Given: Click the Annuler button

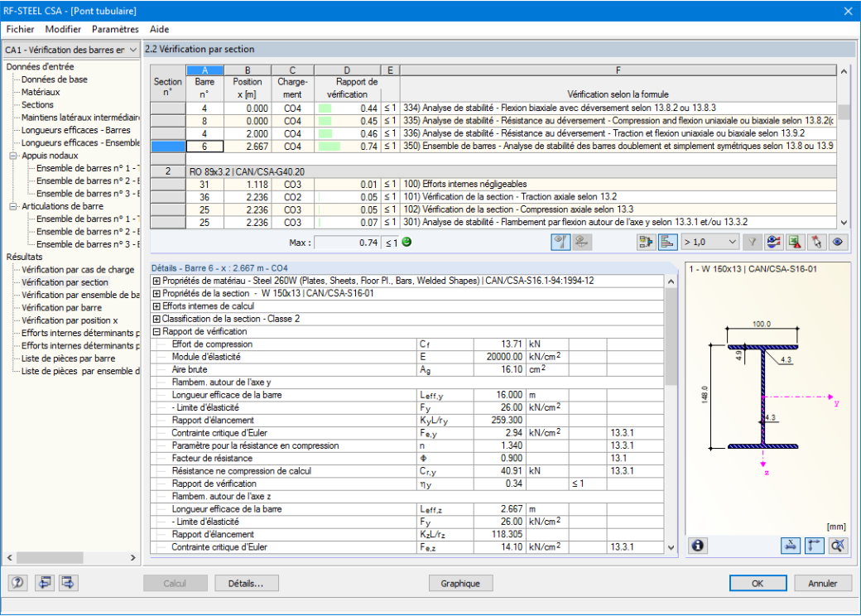Looking at the screenshot, I should (823, 583).
